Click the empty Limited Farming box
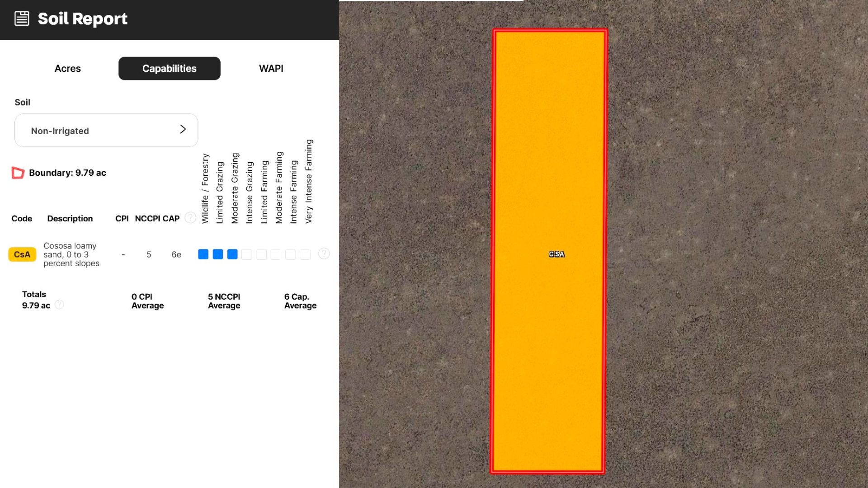The width and height of the screenshot is (868, 488). tap(261, 254)
